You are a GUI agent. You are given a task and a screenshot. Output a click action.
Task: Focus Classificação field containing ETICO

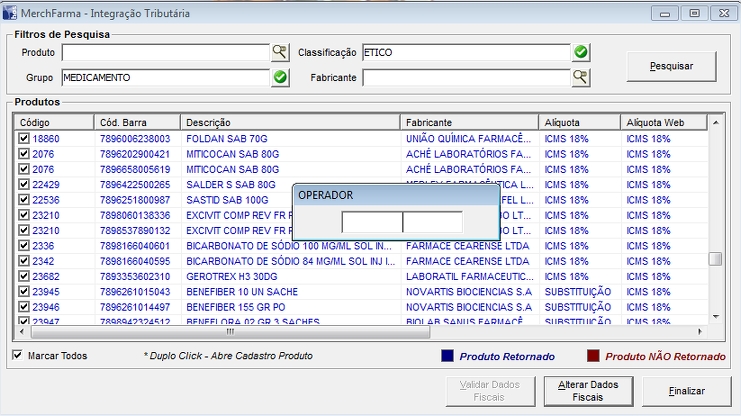pos(466,52)
